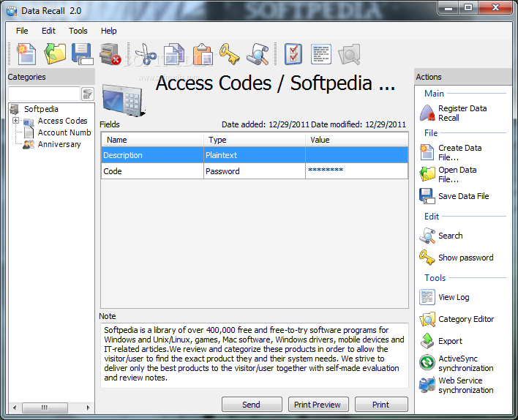Click the Save Data File icon in Actions
This screenshot has height=420, width=518.
pos(427,196)
